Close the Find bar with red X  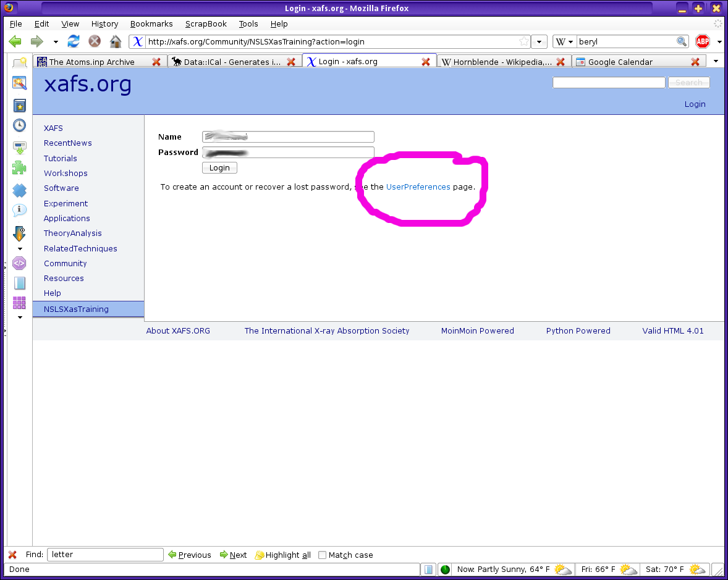click(12, 555)
